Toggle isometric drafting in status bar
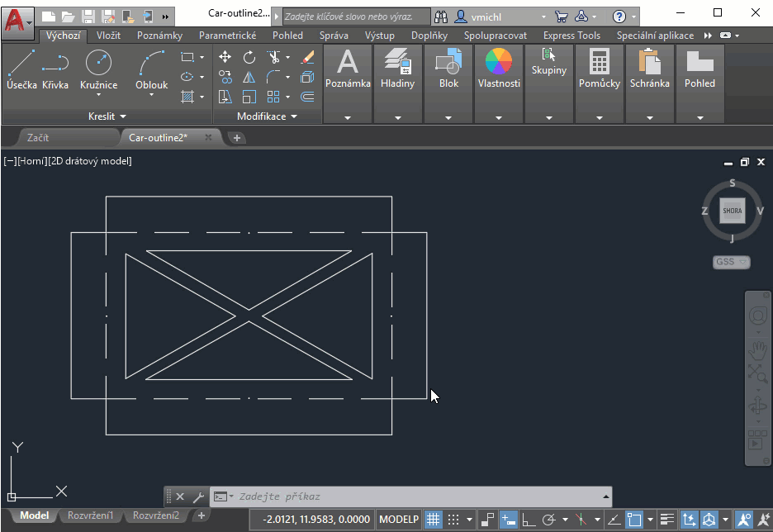Viewport: 773px width, 532px height. point(581,519)
